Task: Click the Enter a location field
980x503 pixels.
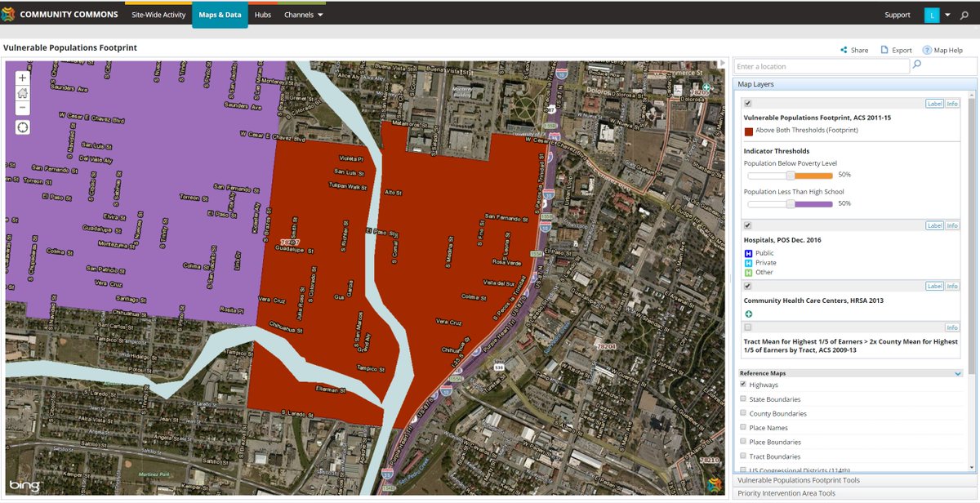Action: (x=822, y=66)
